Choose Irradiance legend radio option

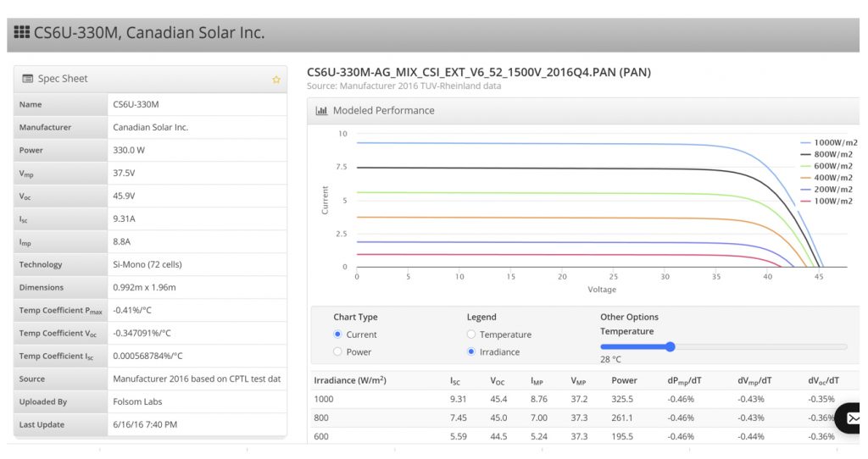pos(471,351)
